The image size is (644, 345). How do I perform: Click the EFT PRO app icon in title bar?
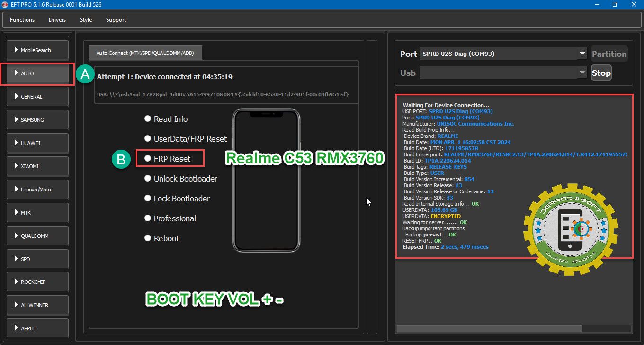(x=6, y=5)
